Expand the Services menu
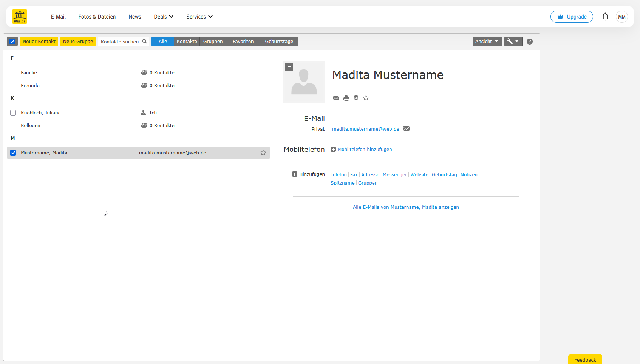 (x=199, y=17)
